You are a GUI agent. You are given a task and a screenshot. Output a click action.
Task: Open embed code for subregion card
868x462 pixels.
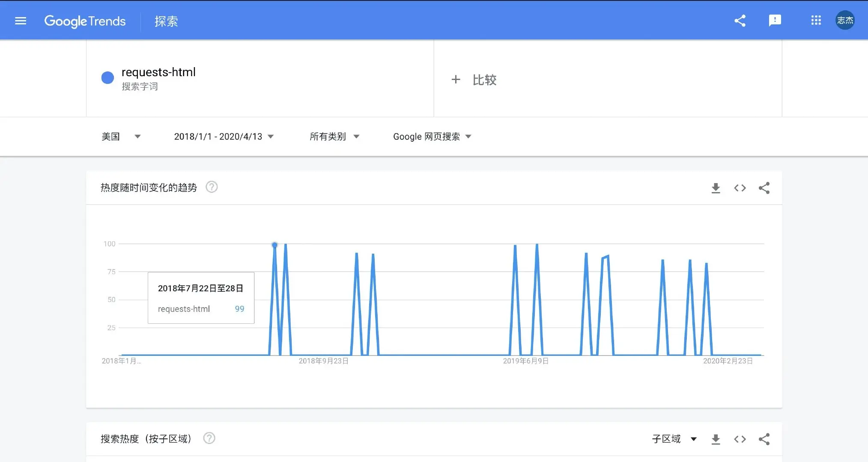coord(740,439)
